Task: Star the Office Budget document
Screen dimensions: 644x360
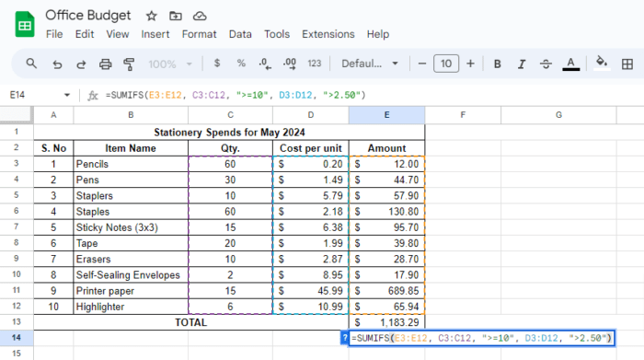Action: pos(152,16)
